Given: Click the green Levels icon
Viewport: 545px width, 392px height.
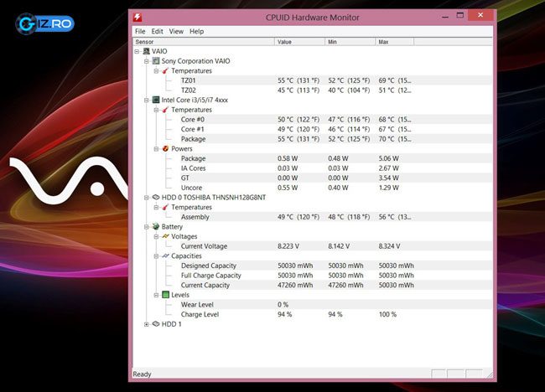Looking at the screenshot, I should click(x=165, y=295).
